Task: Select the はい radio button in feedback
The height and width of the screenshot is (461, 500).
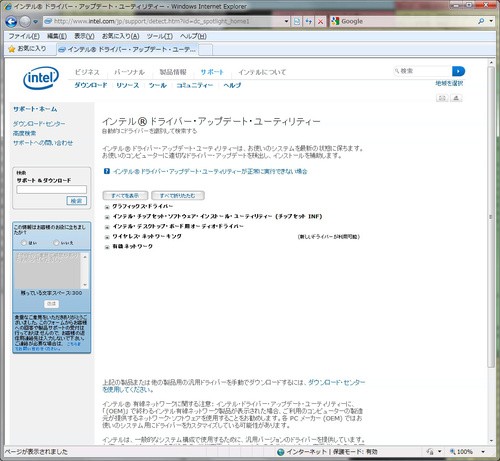Action: [x=24, y=243]
